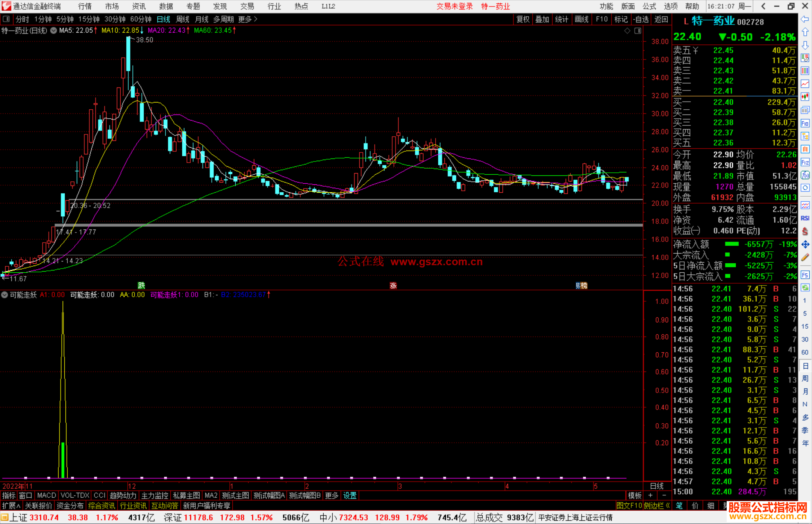
Task: Toggle the panel icon left of 分时
Action: 6,19
